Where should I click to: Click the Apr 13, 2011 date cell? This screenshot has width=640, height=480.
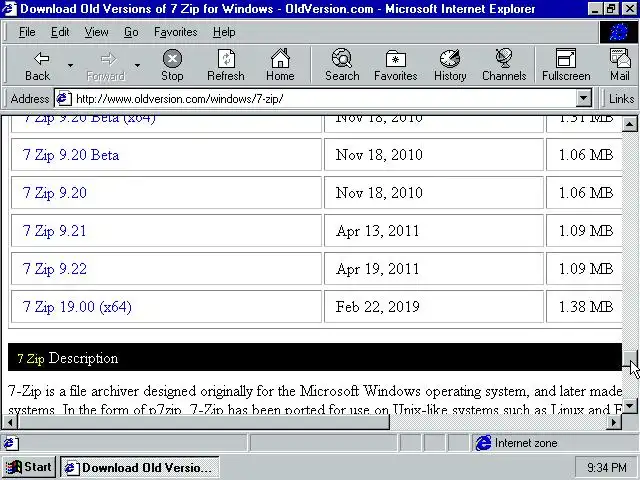[434, 231]
